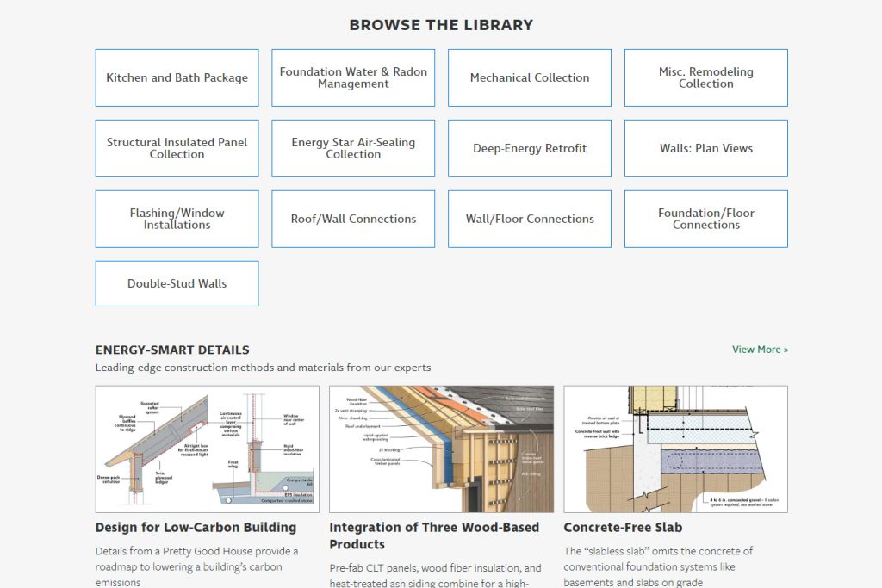
Task: Open Foundation/Floor Connections
Action: [706, 219]
